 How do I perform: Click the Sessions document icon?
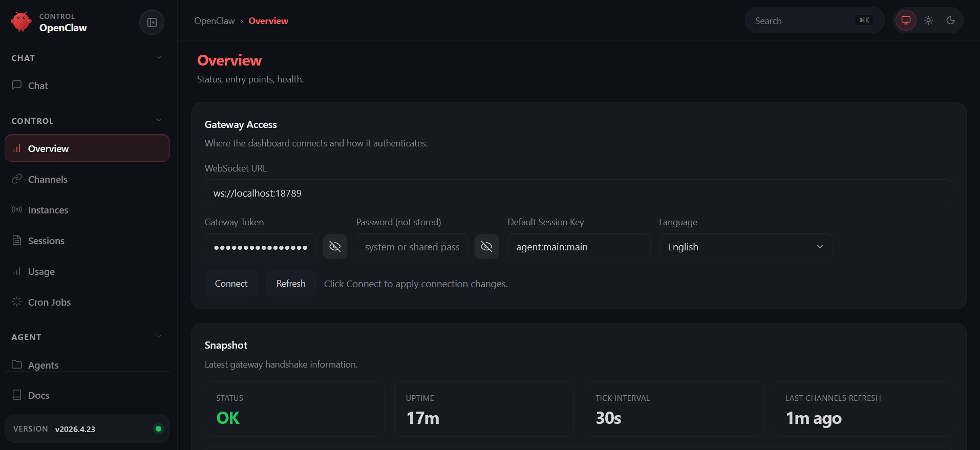tap(17, 240)
